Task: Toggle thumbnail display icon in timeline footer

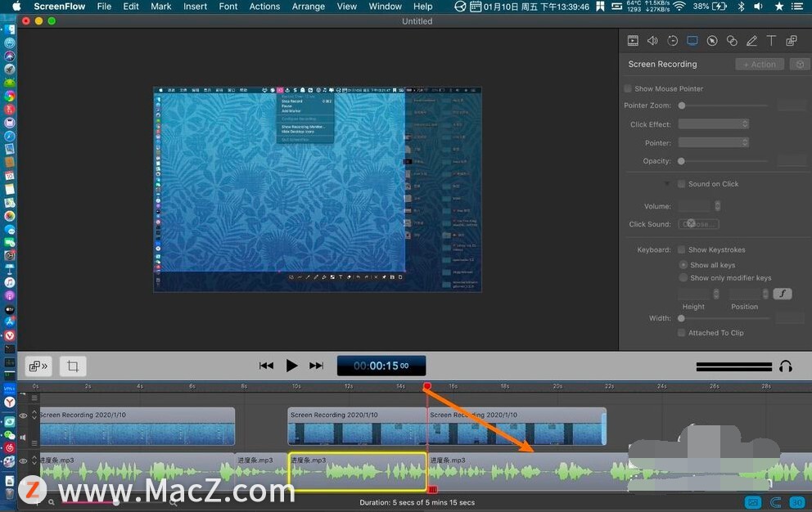Action: (x=753, y=502)
